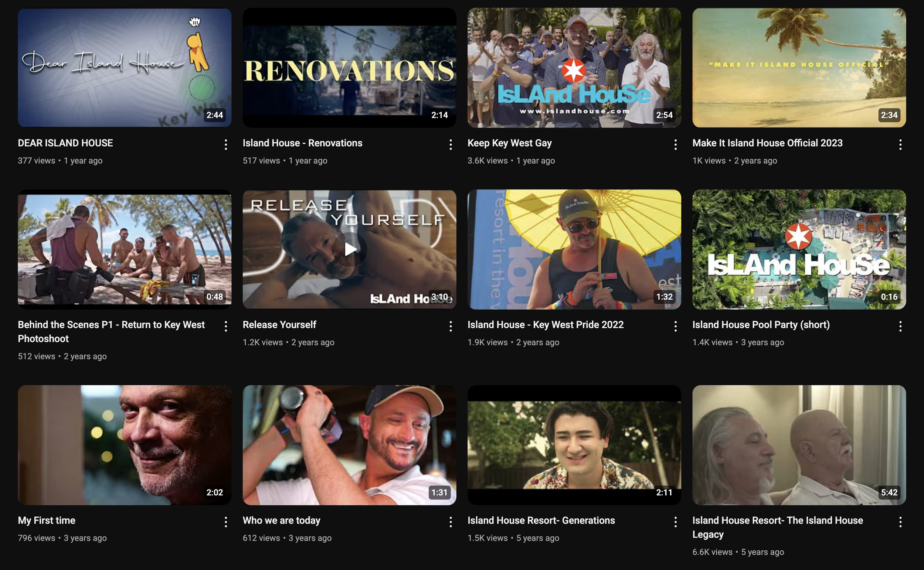Click "1.4K views • 3 years ago" text

tap(738, 342)
